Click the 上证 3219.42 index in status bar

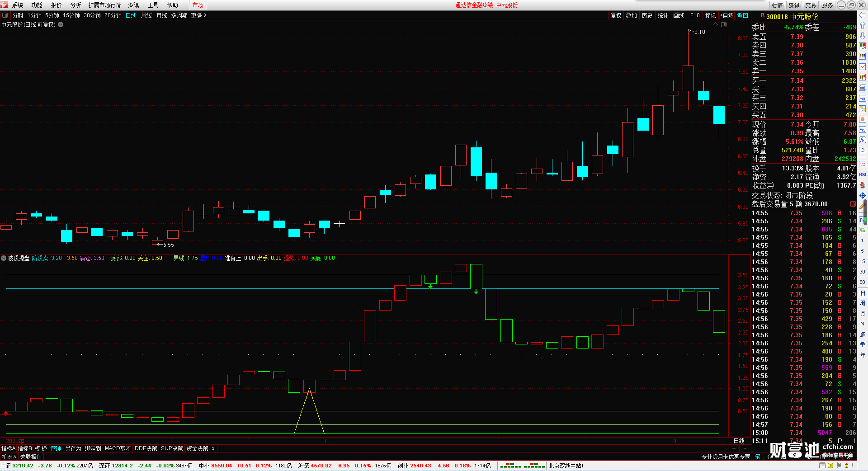[17, 466]
